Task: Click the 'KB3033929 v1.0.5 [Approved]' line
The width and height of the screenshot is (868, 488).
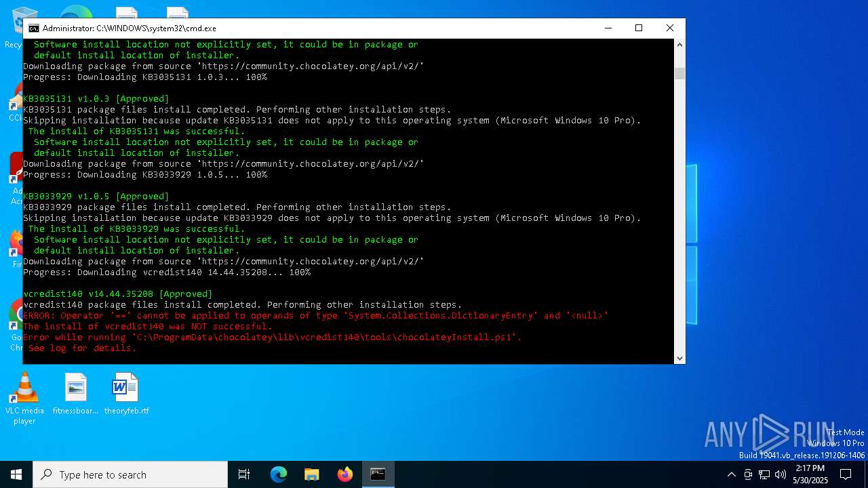Action: 96,196
